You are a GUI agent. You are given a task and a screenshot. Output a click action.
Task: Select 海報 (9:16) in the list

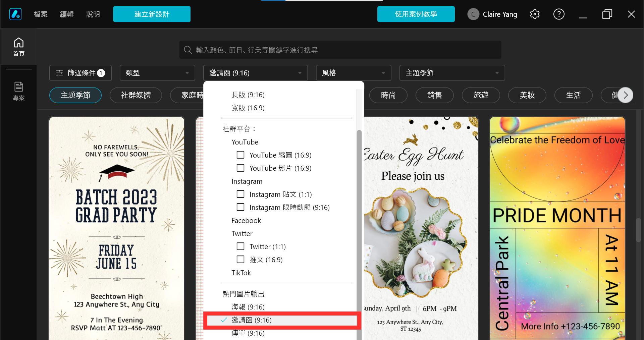(248, 307)
